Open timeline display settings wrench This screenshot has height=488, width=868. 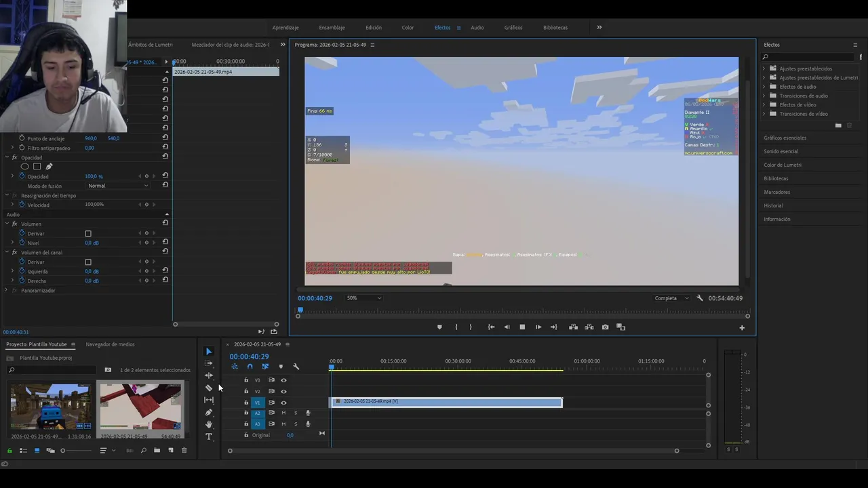coord(296,367)
